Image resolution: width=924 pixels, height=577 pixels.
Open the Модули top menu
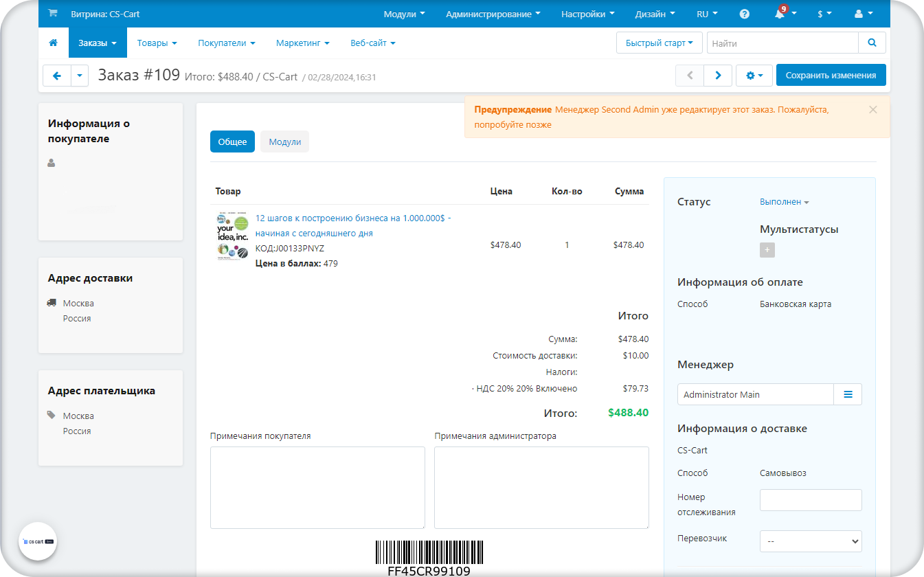click(404, 14)
